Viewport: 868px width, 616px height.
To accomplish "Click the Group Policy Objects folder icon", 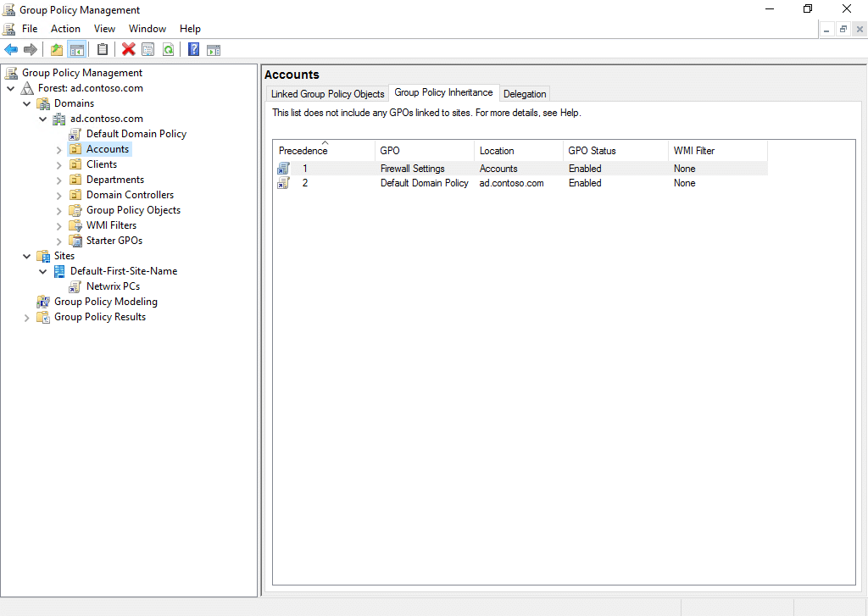I will coord(75,210).
